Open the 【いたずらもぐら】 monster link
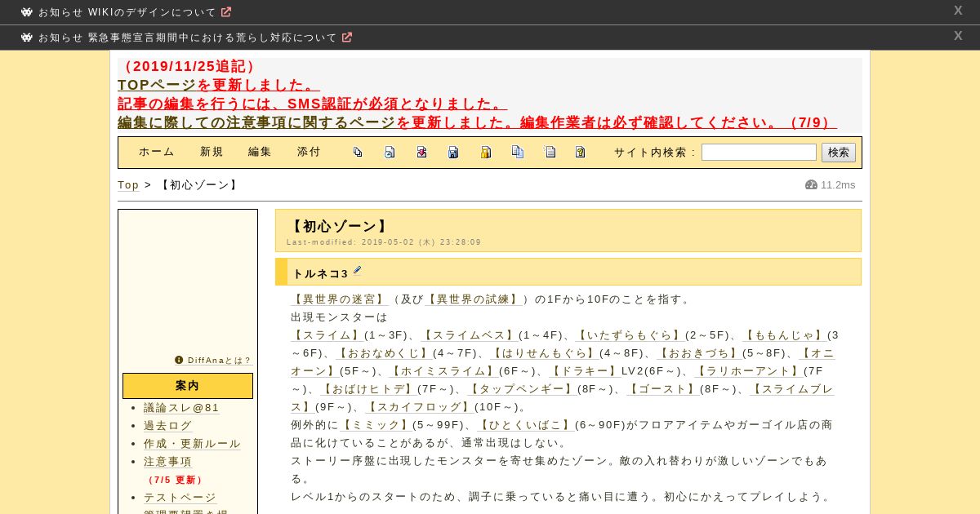The image size is (980, 514). tap(630, 335)
